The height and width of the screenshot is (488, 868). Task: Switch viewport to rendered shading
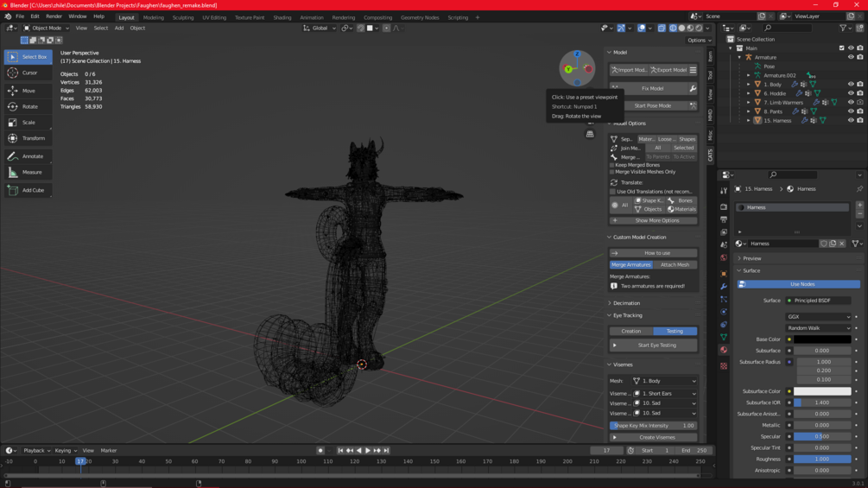(700, 29)
